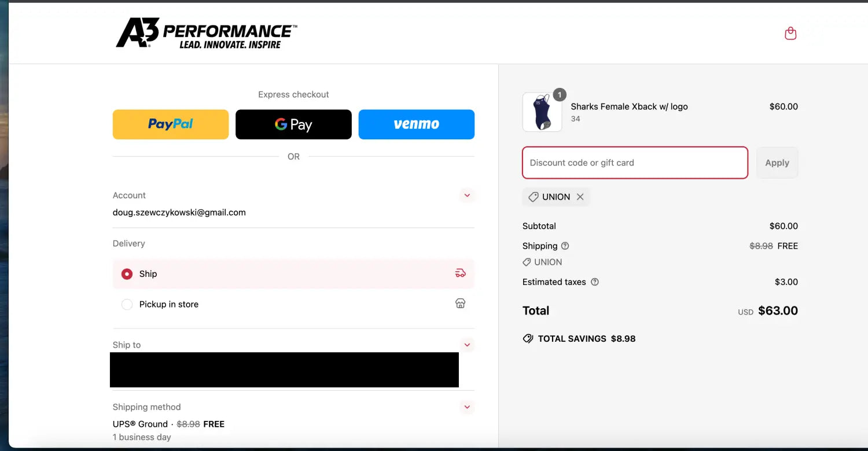This screenshot has height=451, width=868.
Task: Click the Shipping info question mark icon
Action: (x=565, y=246)
